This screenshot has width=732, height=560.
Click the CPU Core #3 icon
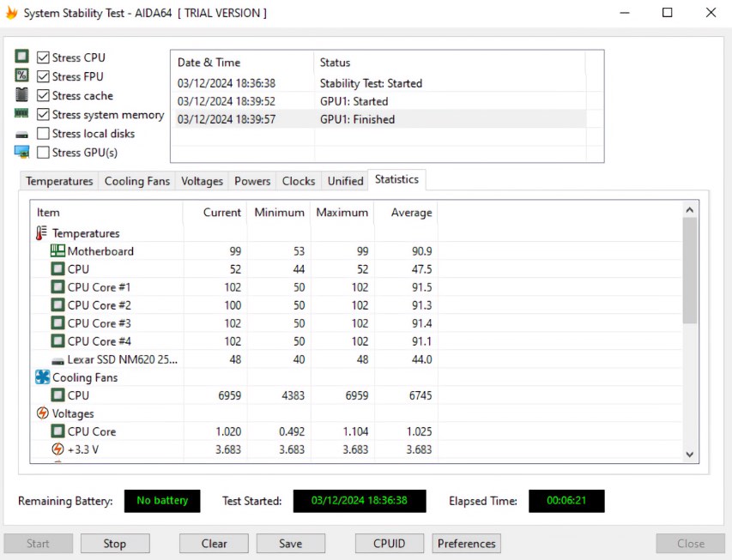pos(57,323)
